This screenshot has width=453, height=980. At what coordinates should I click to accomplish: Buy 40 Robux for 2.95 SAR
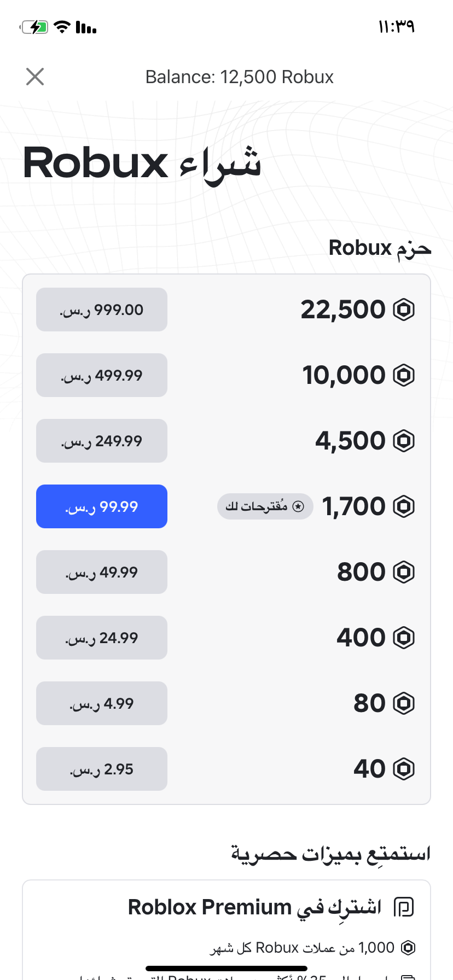coord(102,769)
